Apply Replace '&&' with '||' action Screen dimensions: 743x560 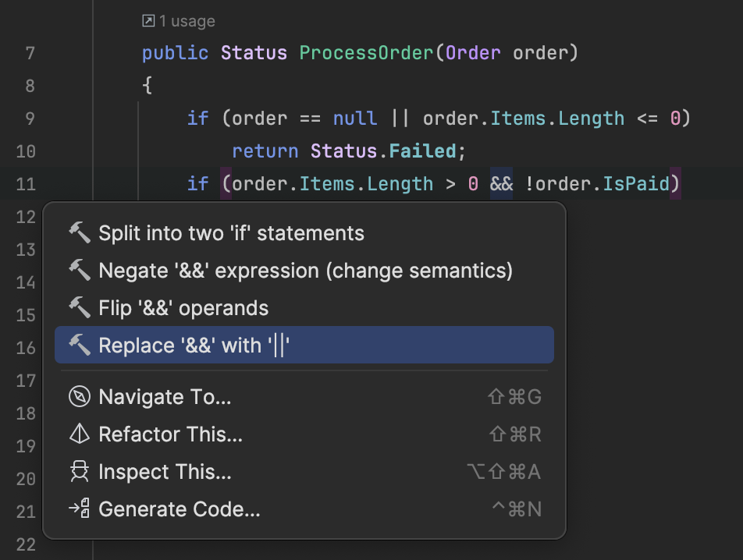[199, 345]
